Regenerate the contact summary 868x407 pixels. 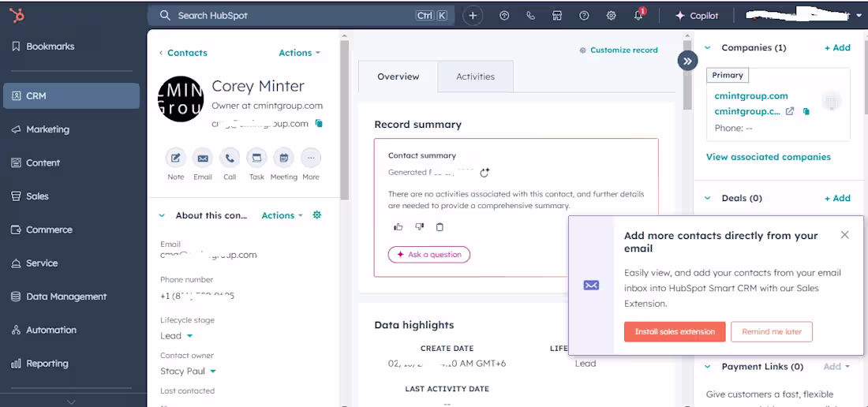(485, 173)
